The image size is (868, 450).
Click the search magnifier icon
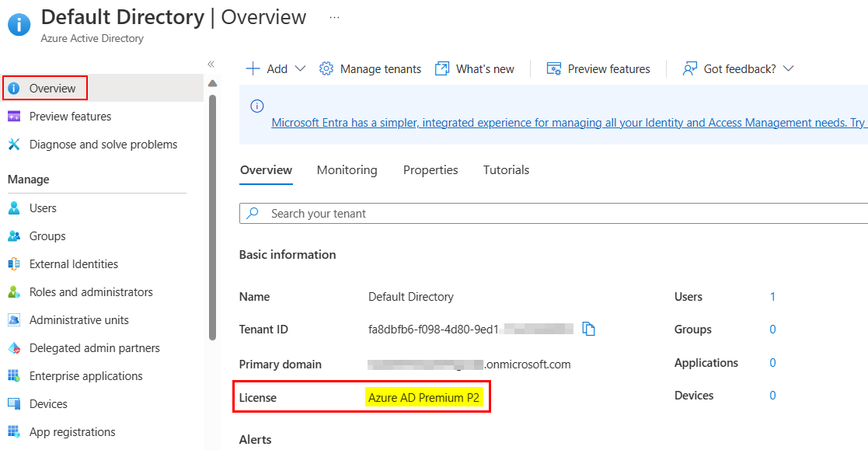(x=253, y=213)
